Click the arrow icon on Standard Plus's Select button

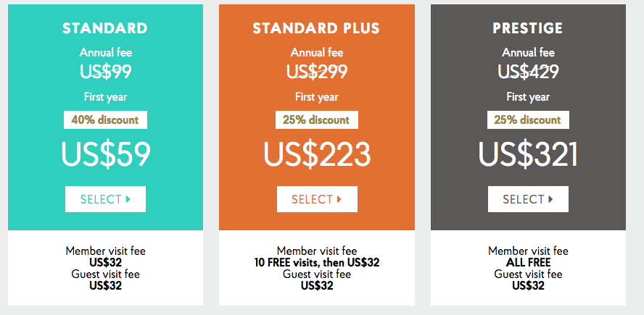(x=339, y=199)
